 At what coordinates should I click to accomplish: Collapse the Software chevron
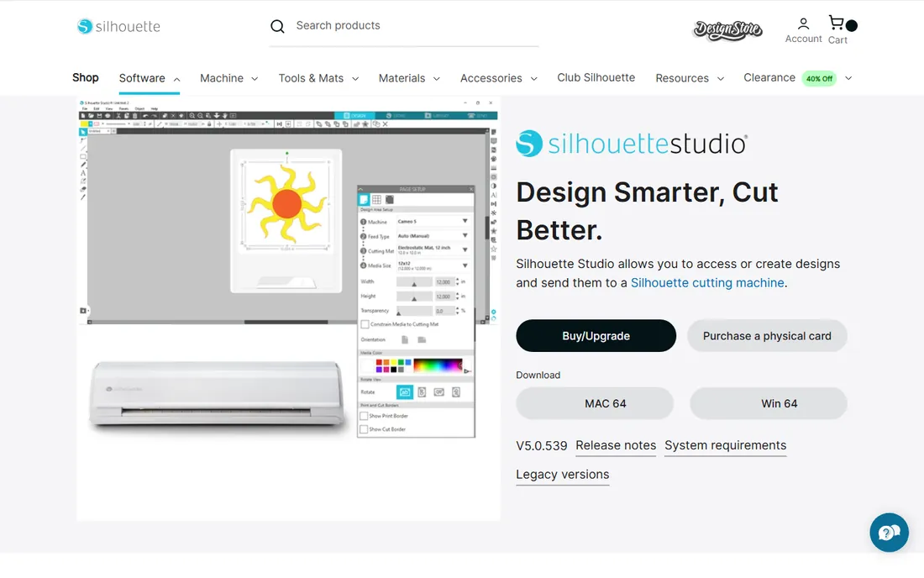(x=176, y=79)
